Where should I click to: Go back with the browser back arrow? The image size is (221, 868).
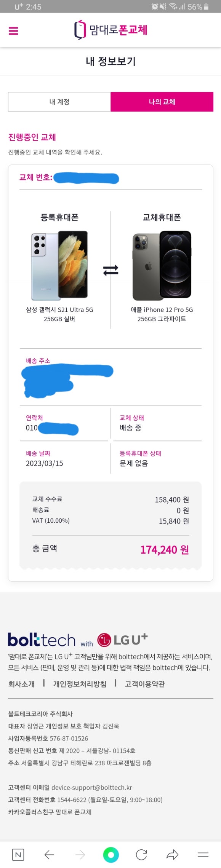(x=49, y=855)
